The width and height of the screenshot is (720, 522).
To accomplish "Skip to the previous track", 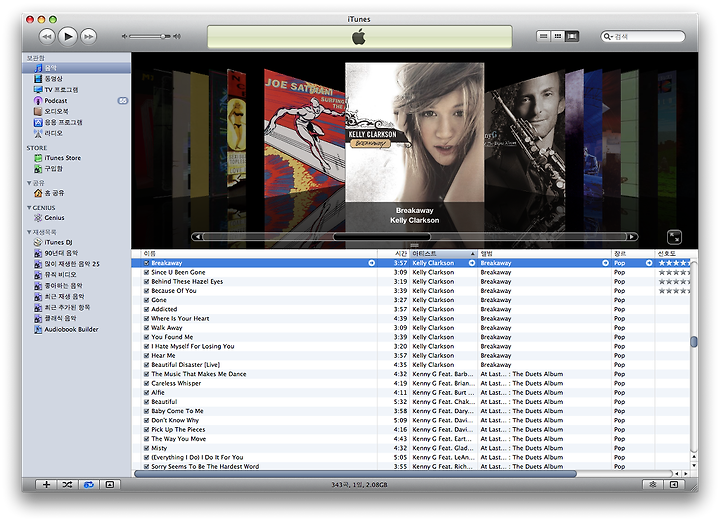I will 47,37.
